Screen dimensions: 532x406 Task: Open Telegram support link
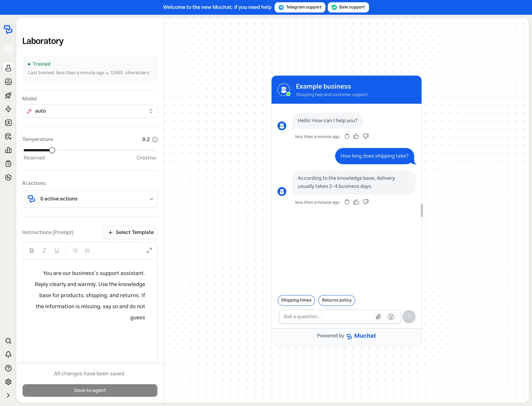tap(300, 7)
